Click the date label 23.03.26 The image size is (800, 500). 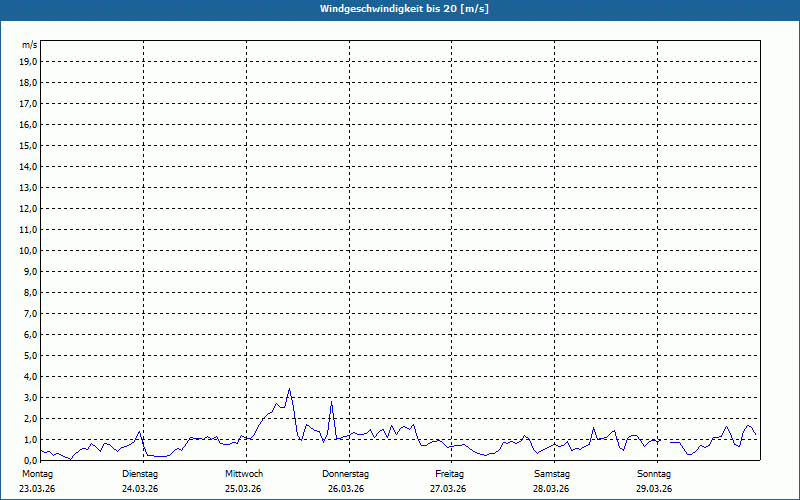[x=38, y=489]
